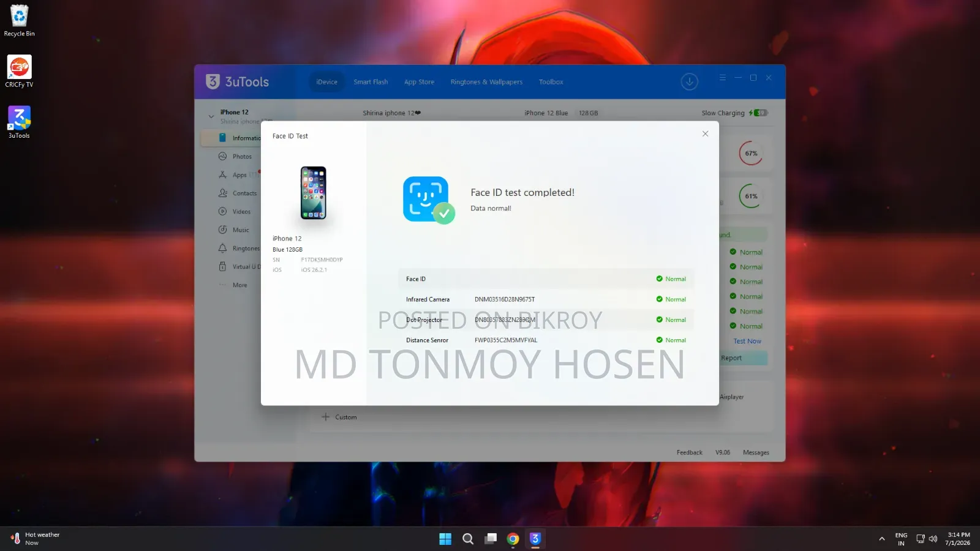
Task: Launch the CRICFy TV desktop shortcut
Action: pyautogui.click(x=19, y=72)
